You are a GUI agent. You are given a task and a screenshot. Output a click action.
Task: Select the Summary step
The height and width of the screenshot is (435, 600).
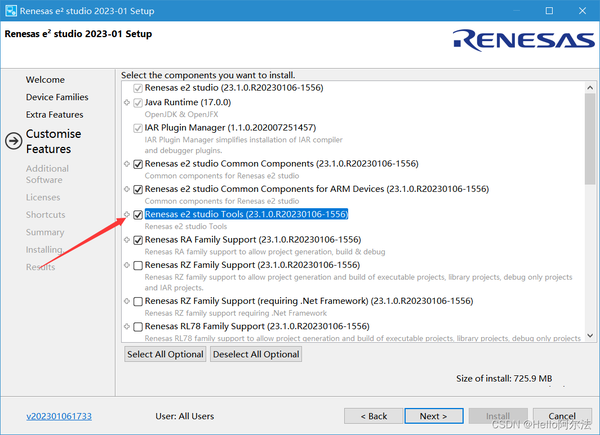click(x=45, y=232)
